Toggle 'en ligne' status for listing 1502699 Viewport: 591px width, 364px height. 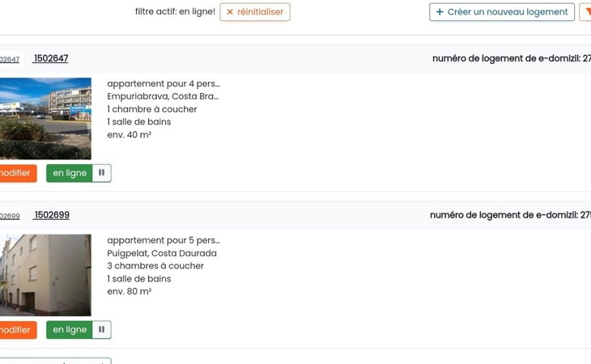70,330
